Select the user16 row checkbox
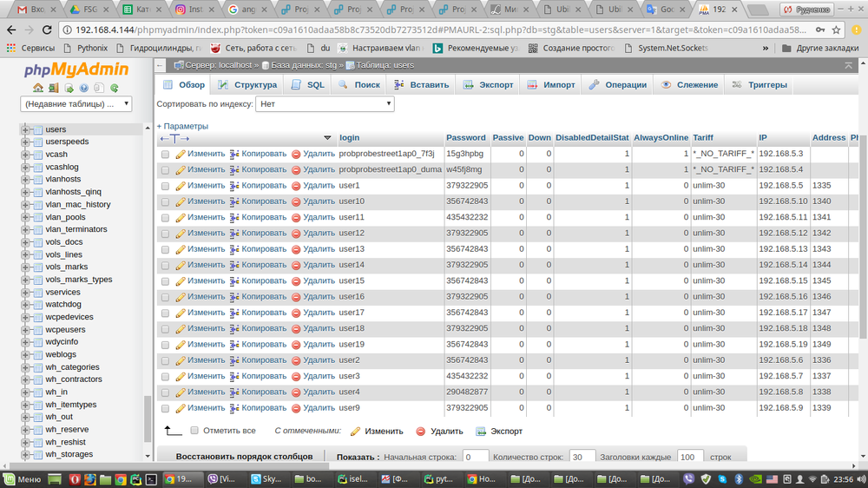This screenshot has width=868, height=488. [165, 298]
